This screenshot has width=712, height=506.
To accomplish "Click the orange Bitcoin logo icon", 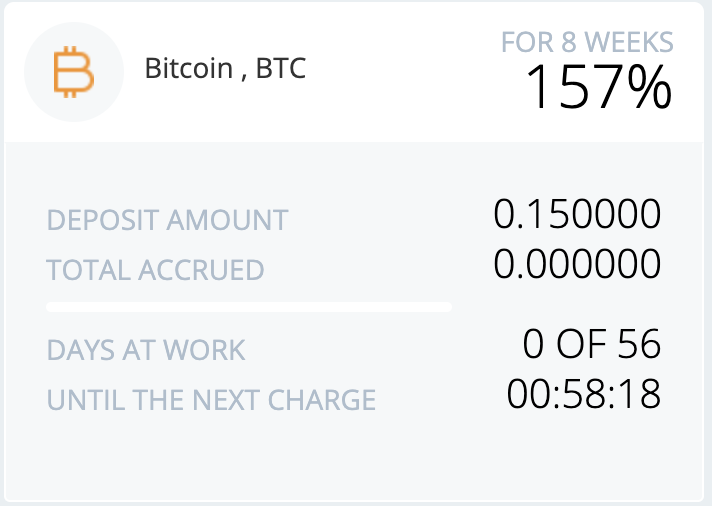I will [74, 72].
